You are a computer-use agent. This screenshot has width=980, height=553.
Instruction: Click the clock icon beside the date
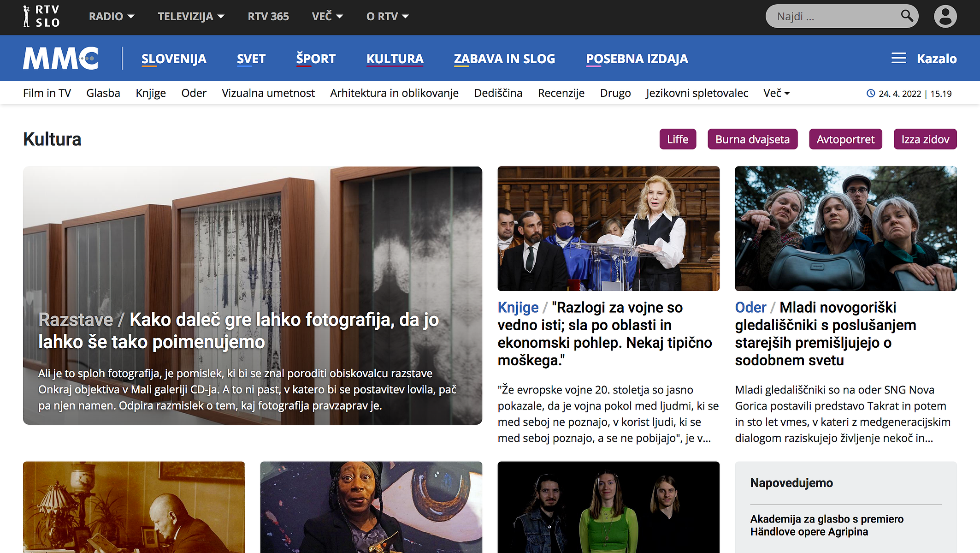pos(871,93)
